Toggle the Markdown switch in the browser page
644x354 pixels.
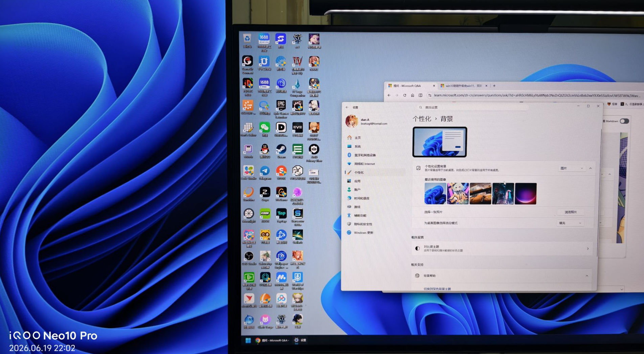pyautogui.click(x=624, y=121)
